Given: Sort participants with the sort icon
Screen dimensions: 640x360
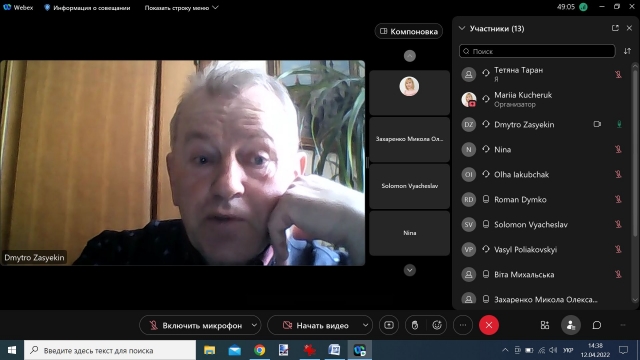Looking at the screenshot, I should [627, 51].
